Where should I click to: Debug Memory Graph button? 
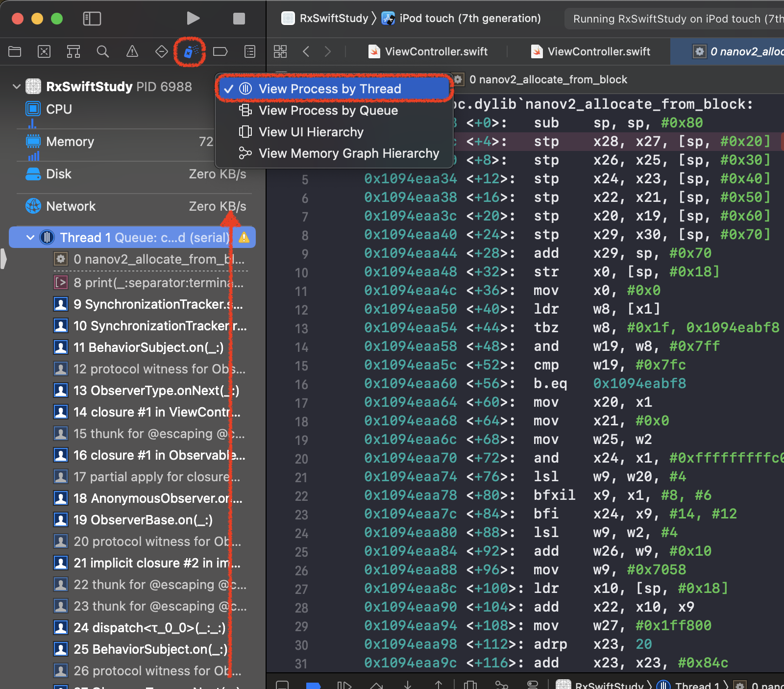pyautogui.click(x=502, y=685)
